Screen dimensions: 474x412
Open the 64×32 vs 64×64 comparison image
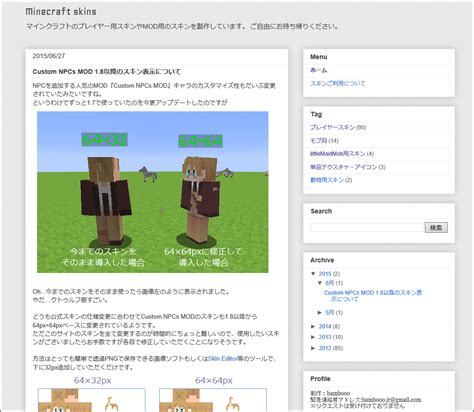click(x=153, y=192)
